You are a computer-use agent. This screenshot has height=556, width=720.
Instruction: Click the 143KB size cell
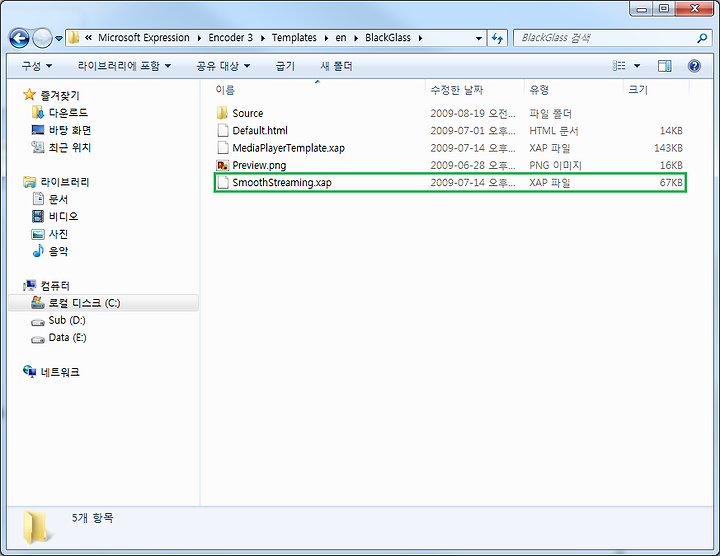668,148
